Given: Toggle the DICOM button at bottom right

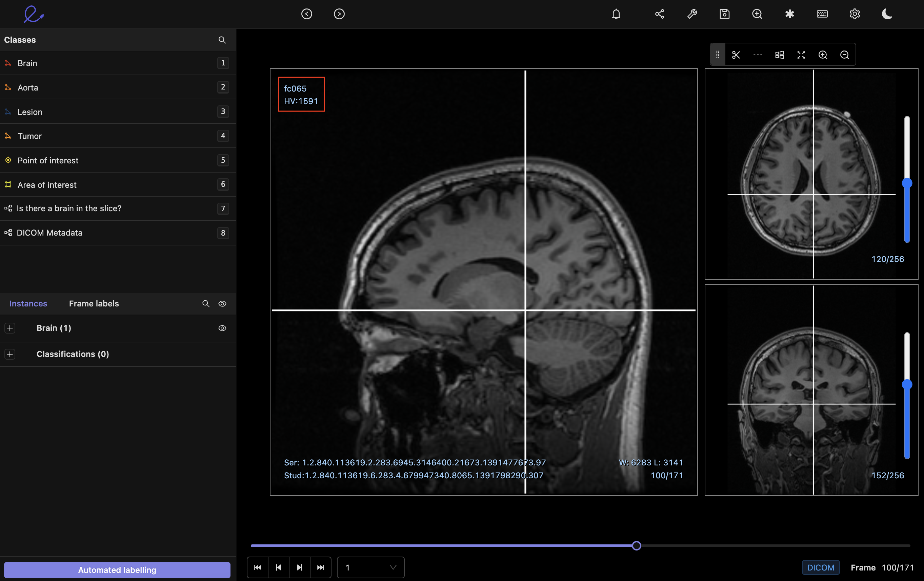Looking at the screenshot, I should 821,567.
